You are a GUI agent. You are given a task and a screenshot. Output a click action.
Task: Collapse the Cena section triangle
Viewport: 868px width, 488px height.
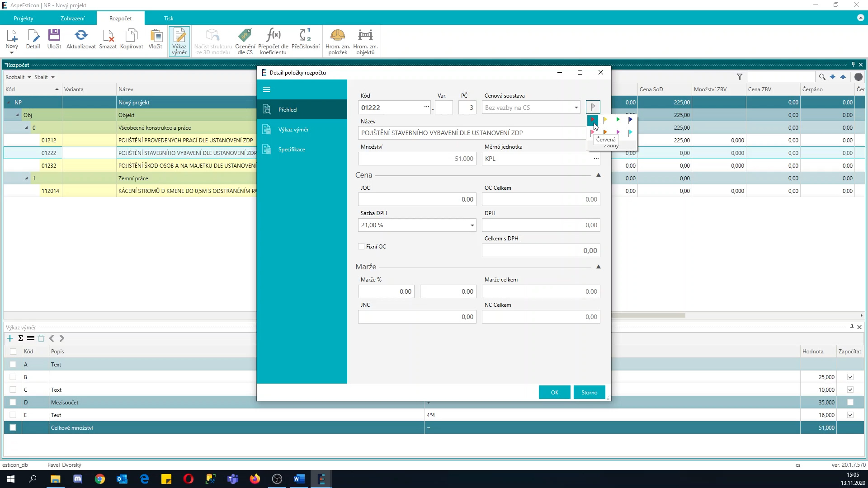pos(598,175)
